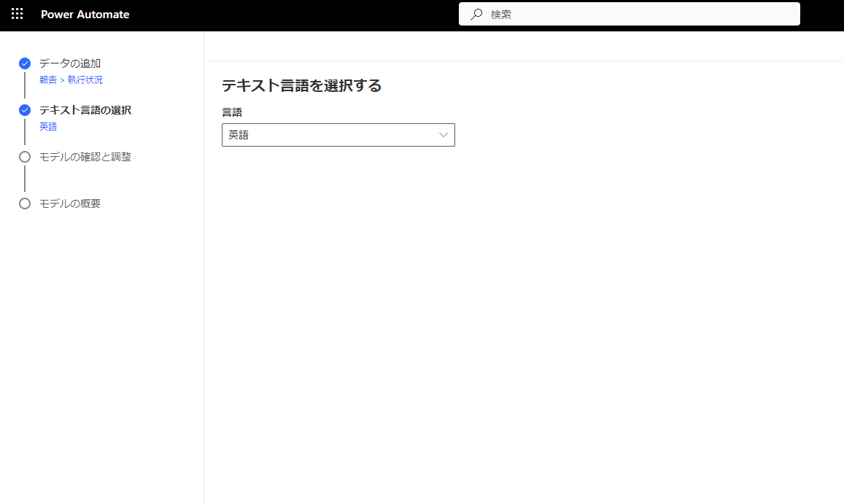This screenshot has width=844, height=504.
Task: Jump to the モデルの概要 step
Action: [70, 203]
